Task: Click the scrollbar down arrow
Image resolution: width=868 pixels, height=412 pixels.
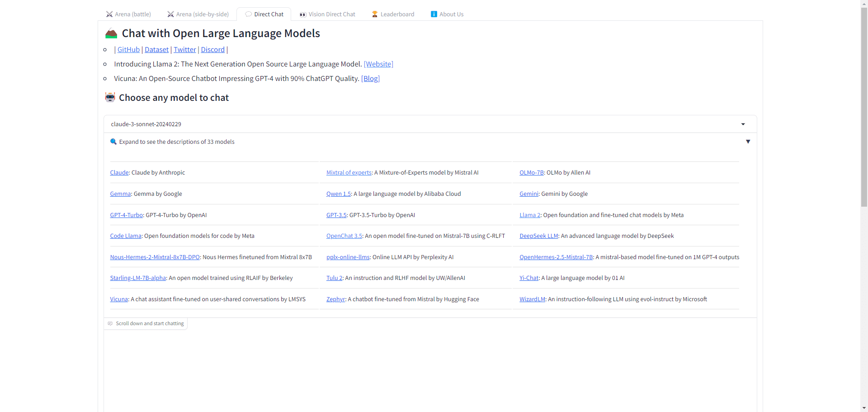Action: pos(864,408)
